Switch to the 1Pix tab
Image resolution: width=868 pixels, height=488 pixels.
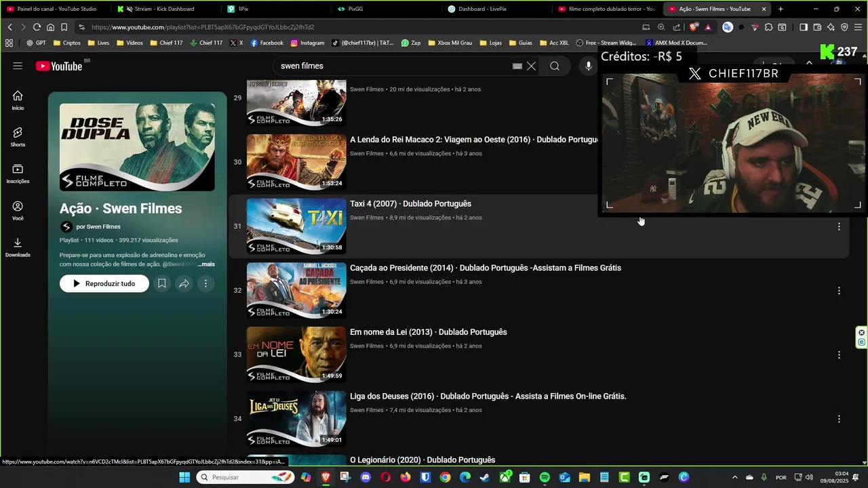click(x=275, y=9)
